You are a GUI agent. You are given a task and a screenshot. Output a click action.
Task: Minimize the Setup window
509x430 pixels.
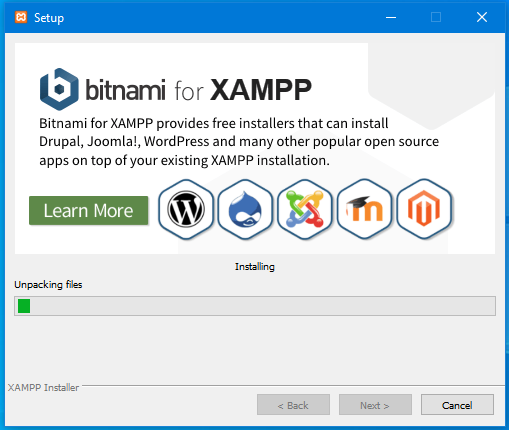pyautogui.click(x=391, y=17)
